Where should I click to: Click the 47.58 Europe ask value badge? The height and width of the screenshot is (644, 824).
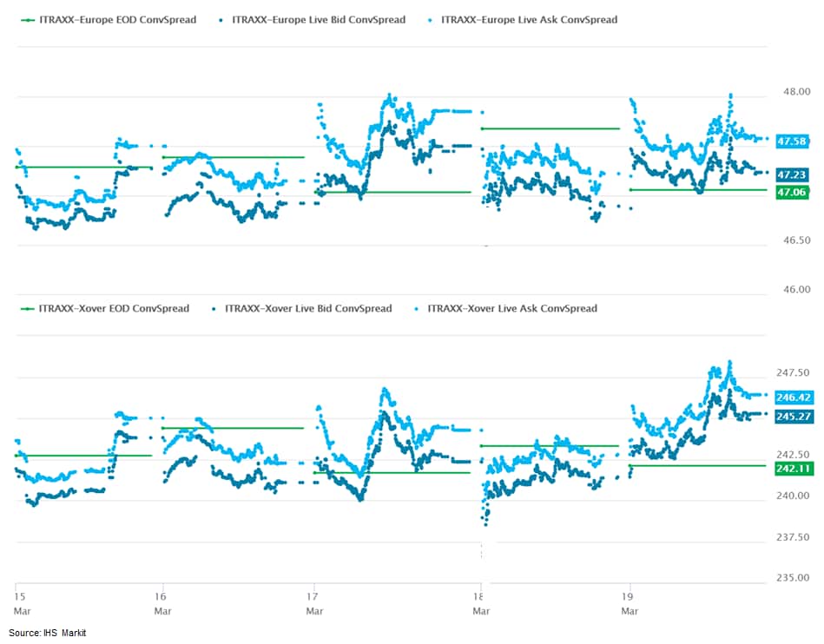(793, 141)
